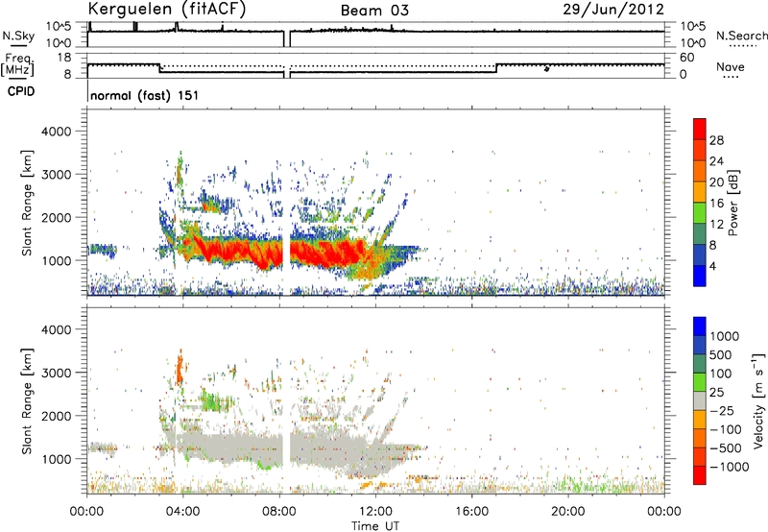Click the "-25" value on velocity color bar
The image size is (768, 532).
[x=722, y=411]
